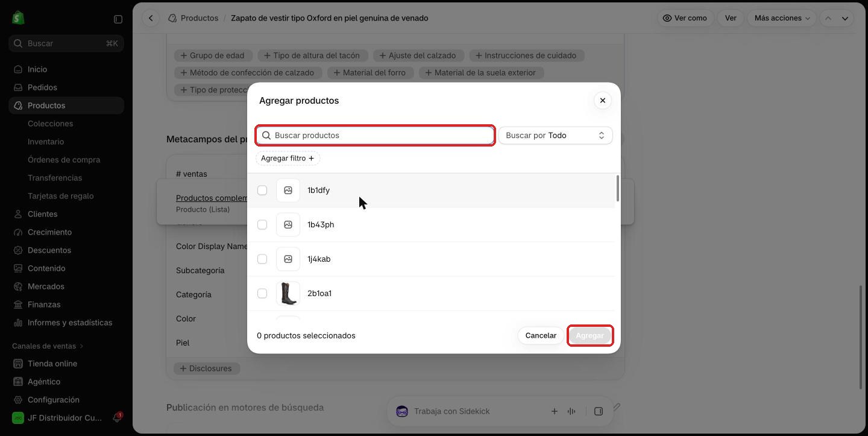Click the product list scrollbar
Viewport: 868px width, 436px height.
coord(617,189)
